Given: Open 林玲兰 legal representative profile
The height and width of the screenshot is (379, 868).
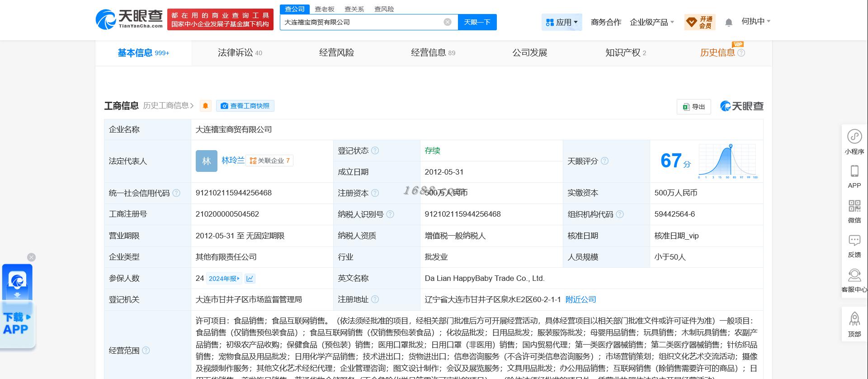Looking at the screenshot, I should (x=233, y=160).
